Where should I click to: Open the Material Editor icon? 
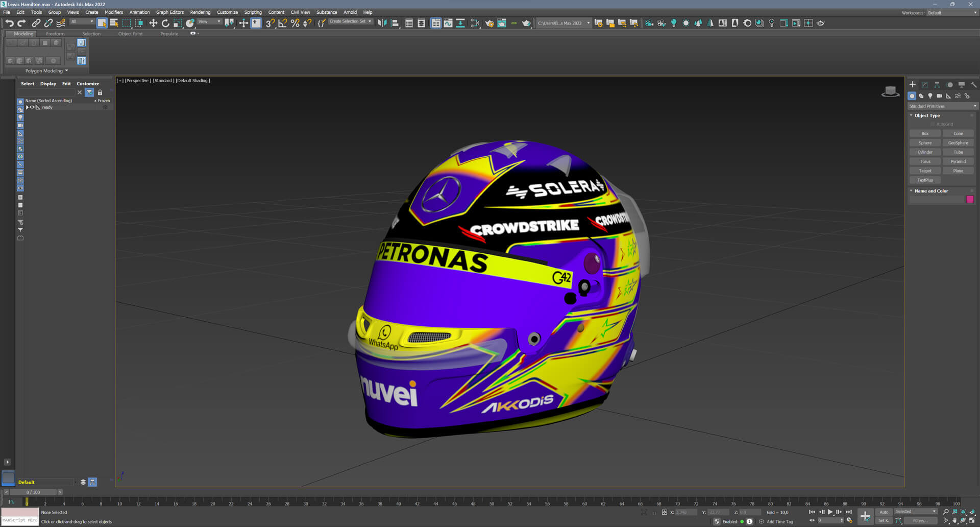(x=475, y=23)
